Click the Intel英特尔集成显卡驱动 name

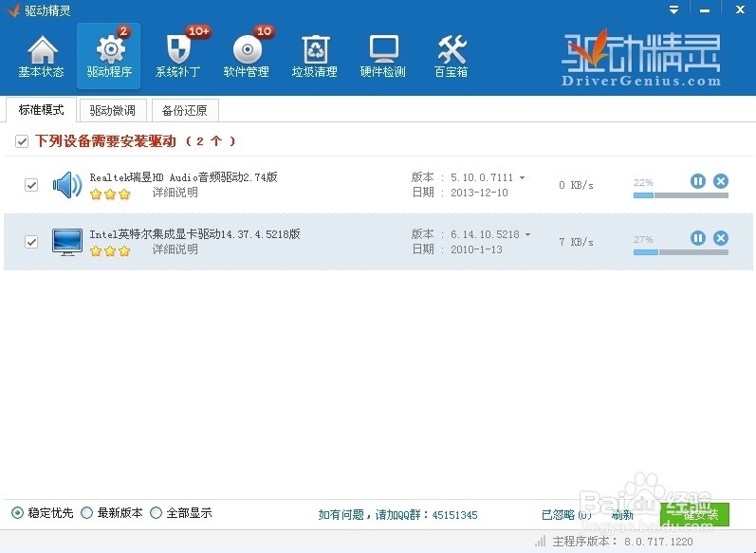coord(194,234)
